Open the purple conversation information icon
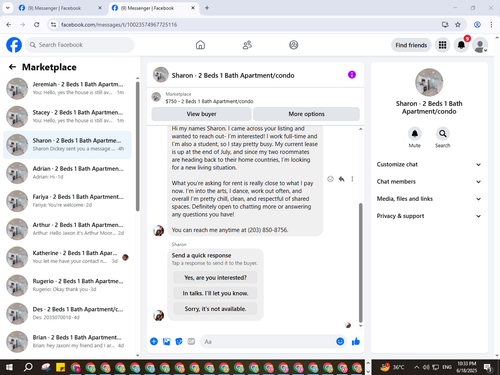 [352, 75]
